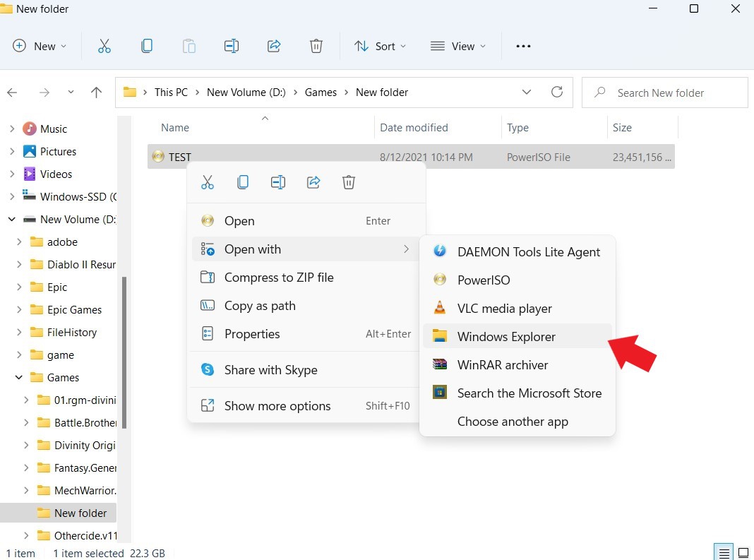Click This PC in the address breadcrumb

click(171, 92)
